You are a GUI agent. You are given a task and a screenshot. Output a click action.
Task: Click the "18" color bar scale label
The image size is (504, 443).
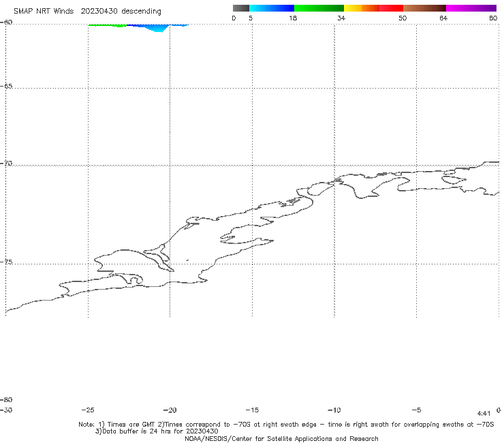point(293,18)
